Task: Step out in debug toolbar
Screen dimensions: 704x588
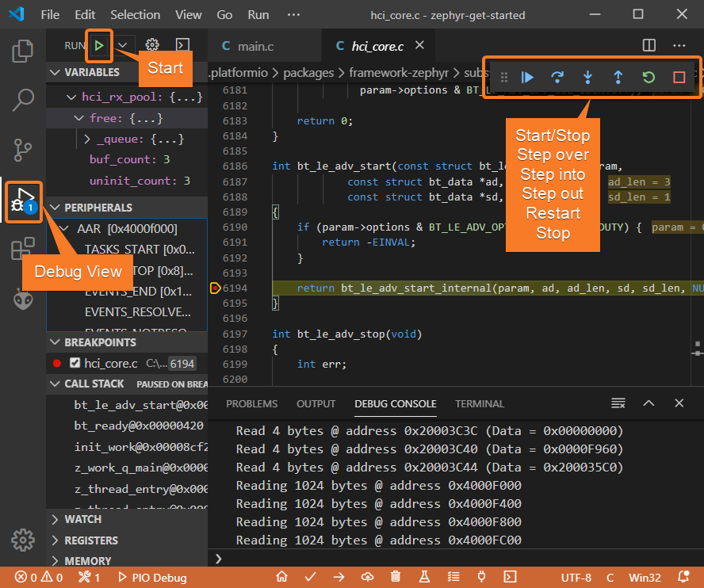Action: tap(618, 77)
